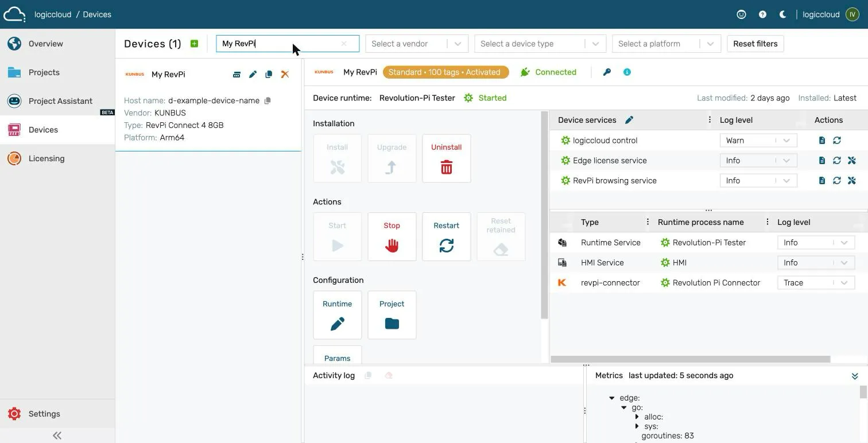The image size is (868, 443).
Task: Clear the activity log with eraser icon
Action: pyautogui.click(x=389, y=375)
